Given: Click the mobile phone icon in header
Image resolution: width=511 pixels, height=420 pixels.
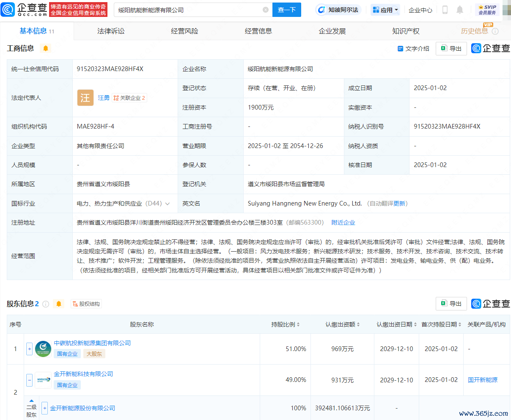Looking at the screenshot, I should [x=445, y=10].
